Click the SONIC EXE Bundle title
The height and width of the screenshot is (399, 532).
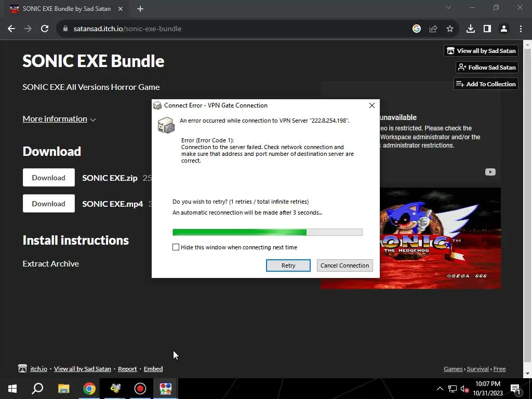[94, 61]
